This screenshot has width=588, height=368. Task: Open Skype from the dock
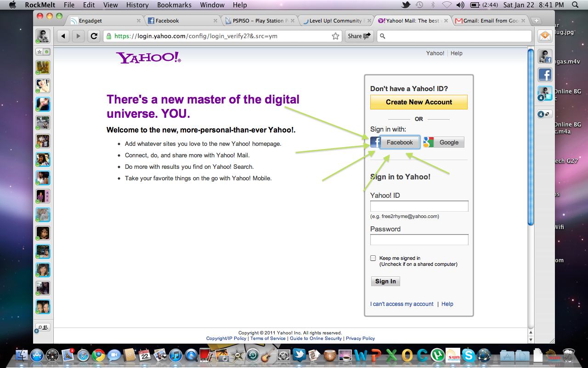click(x=469, y=355)
